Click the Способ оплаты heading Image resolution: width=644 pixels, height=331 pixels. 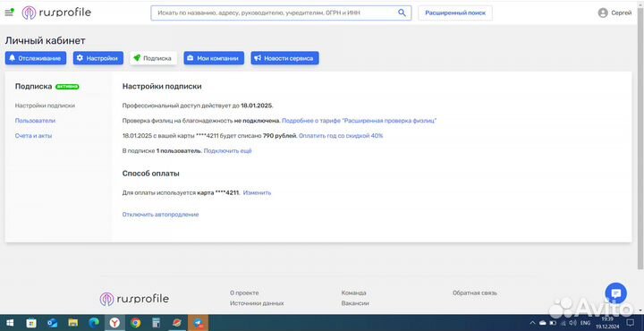151,174
